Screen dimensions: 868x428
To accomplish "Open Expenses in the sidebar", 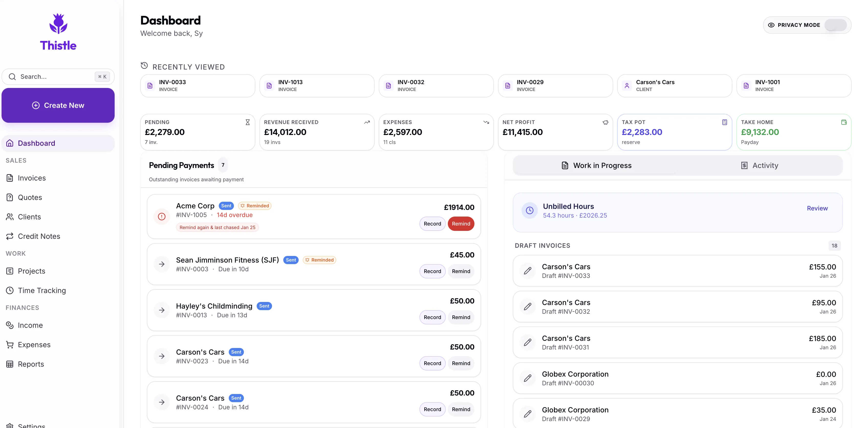I will pyautogui.click(x=34, y=344).
